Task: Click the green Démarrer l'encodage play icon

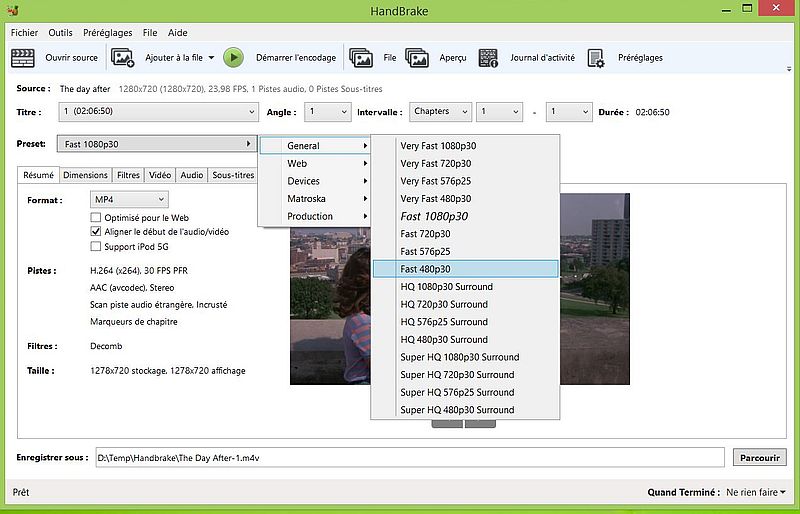Action: point(233,58)
